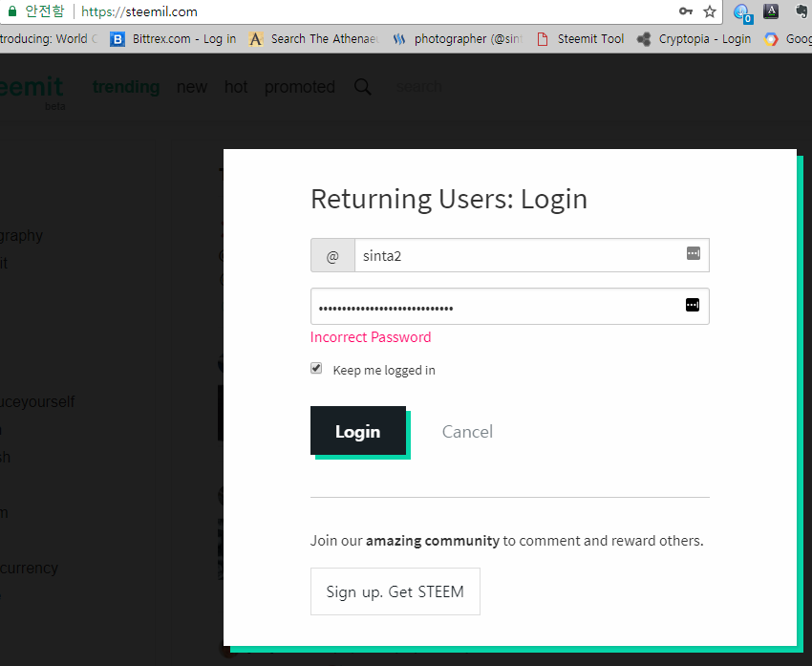Open the Search The Athenaeum bookmark

314,39
